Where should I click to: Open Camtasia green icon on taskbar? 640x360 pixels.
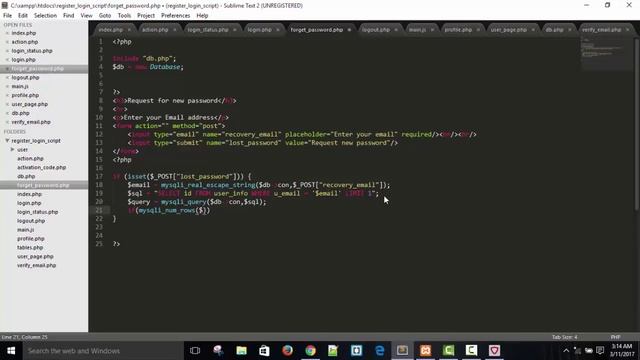click(x=448, y=351)
